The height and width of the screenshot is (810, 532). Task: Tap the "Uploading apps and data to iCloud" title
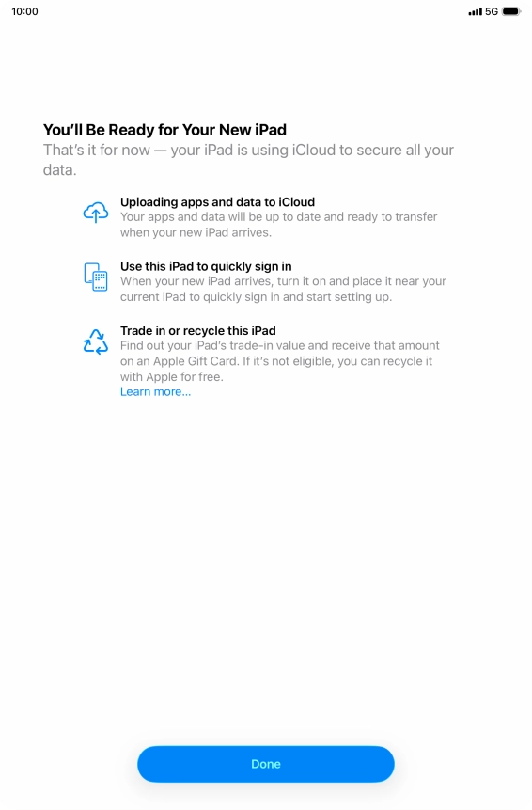pos(217,202)
